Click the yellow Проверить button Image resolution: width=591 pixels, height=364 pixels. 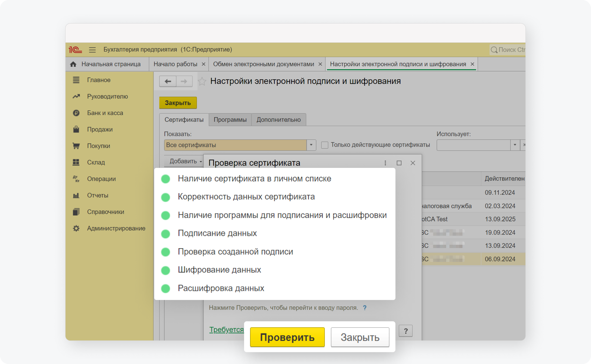tap(287, 337)
